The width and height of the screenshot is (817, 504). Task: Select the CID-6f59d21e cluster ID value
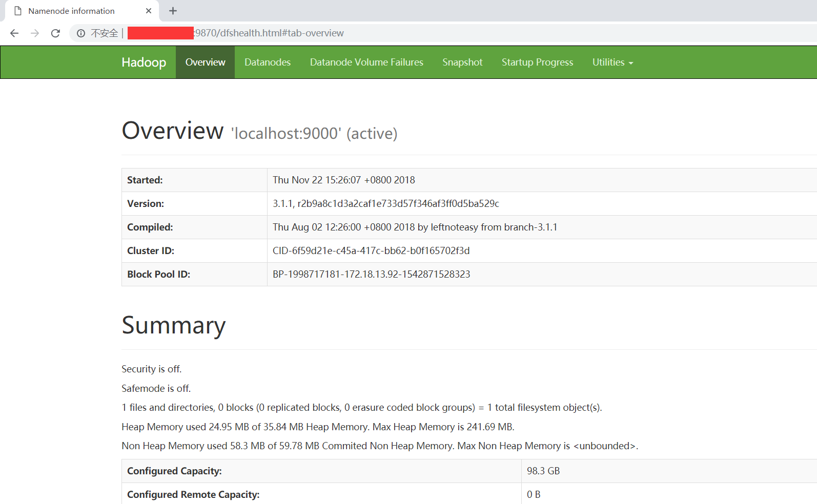[x=371, y=251]
